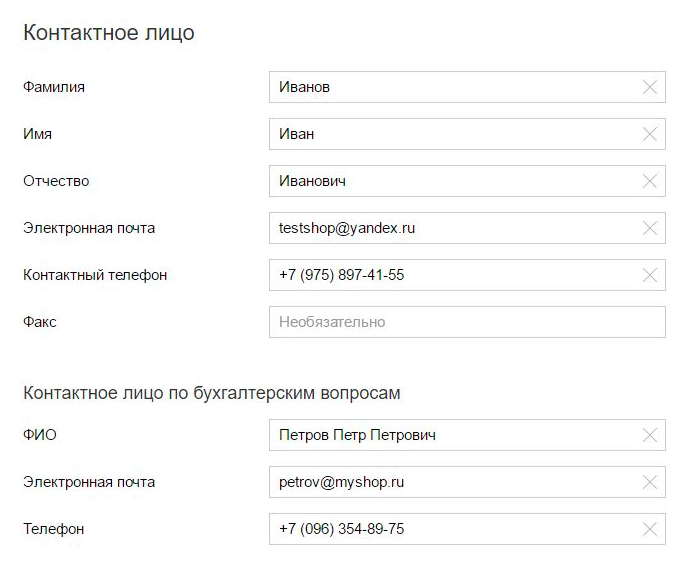Click the empty Факс input field
Screen dimensions: 689x572
tap(466, 322)
